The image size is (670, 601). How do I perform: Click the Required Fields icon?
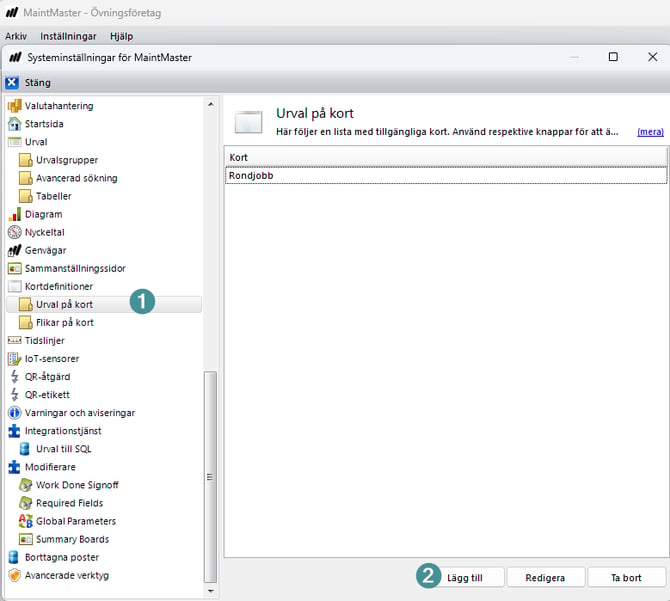[x=26, y=503]
